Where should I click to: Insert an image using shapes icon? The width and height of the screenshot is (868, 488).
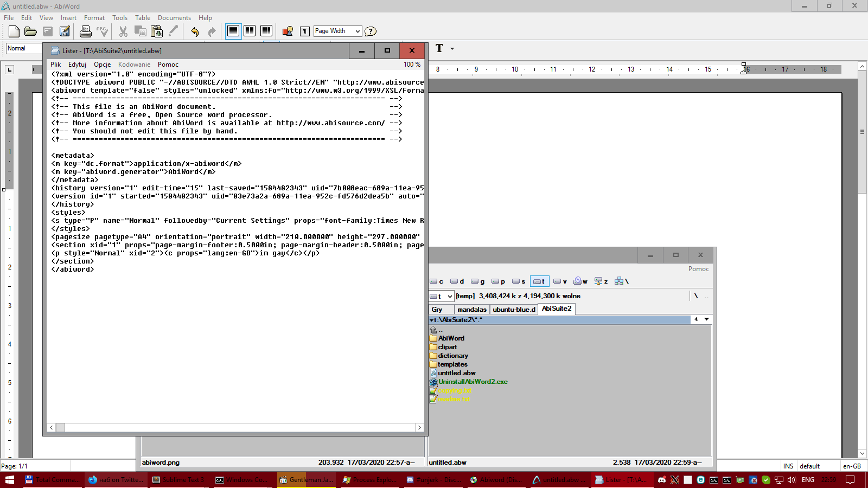tap(288, 31)
